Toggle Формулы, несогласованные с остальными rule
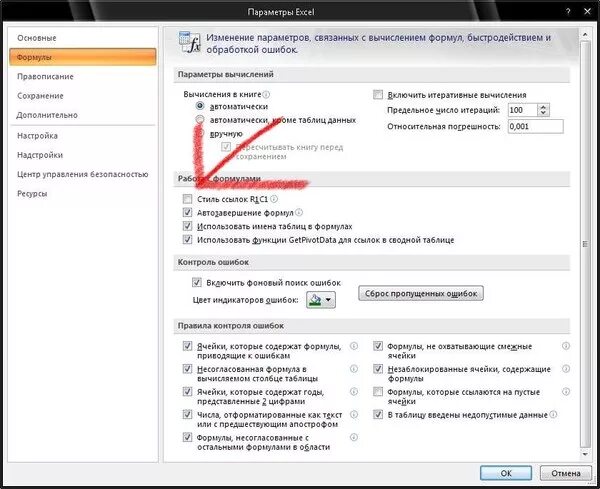Image resolution: width=600 pixels, height=489 pixels. [x=187, y=437]
